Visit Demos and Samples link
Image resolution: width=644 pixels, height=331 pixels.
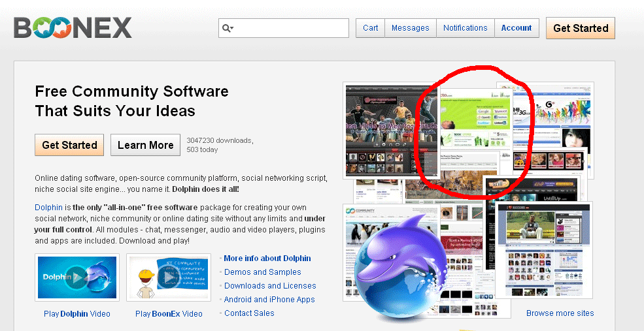[x=262, y=272]
